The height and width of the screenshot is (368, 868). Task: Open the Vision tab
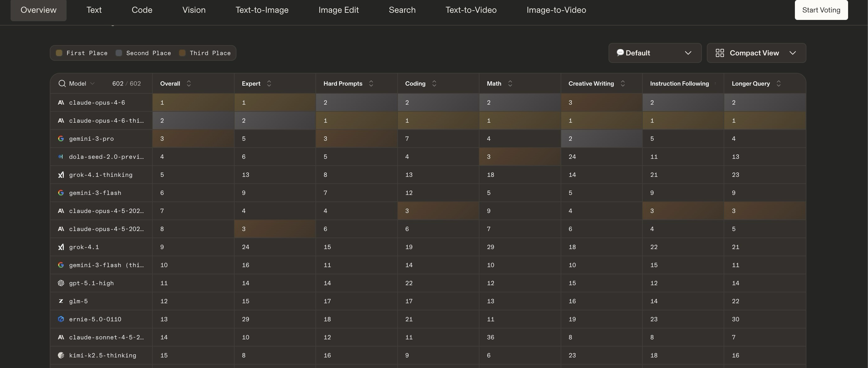click(x=194, y=10)
